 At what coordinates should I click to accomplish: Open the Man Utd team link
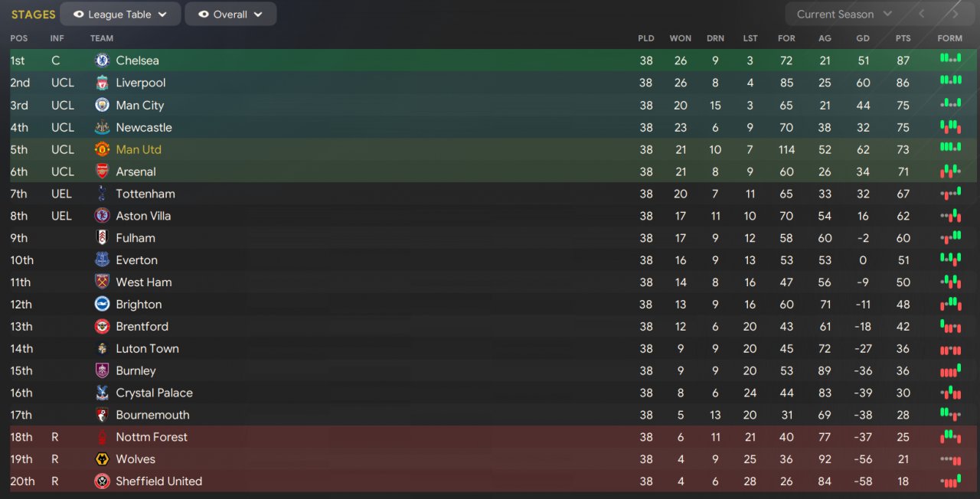click(x=139, y=149)
